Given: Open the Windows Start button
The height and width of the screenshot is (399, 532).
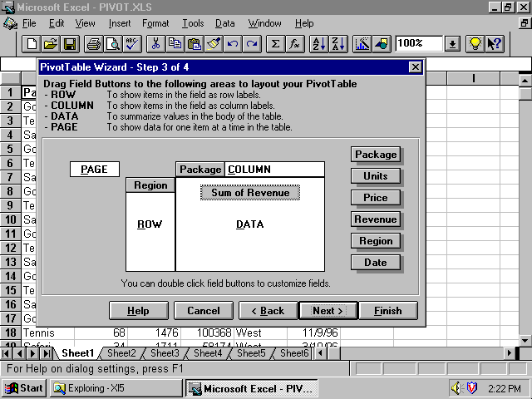Looking at the screenshot, I should 23,388.
